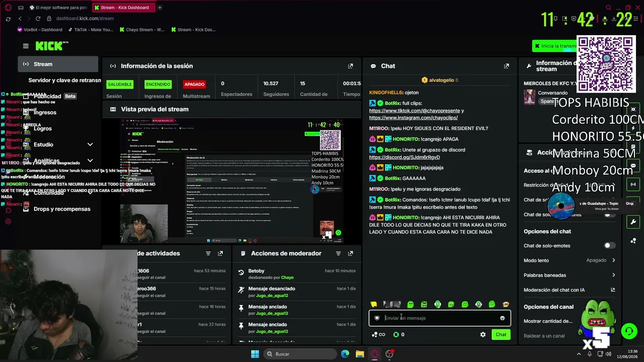
Task: Pop out the Chat panel
Action: [506, 66]
